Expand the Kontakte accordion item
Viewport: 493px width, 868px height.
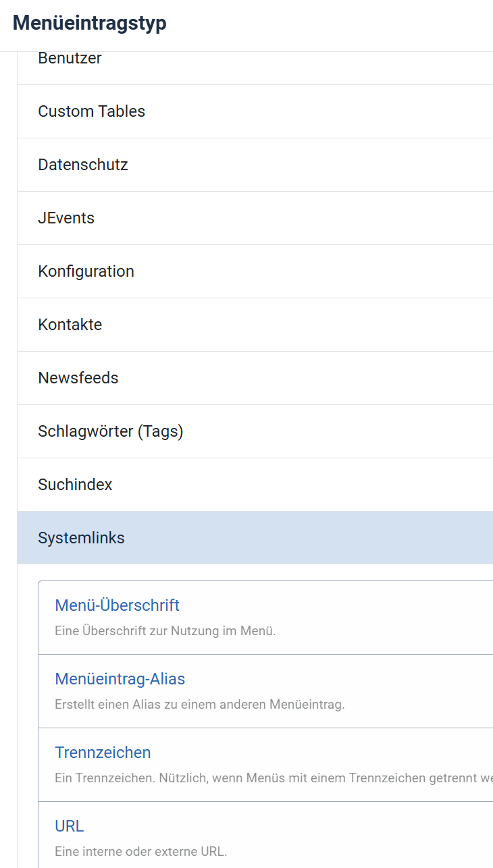click(x=70, y=325)
